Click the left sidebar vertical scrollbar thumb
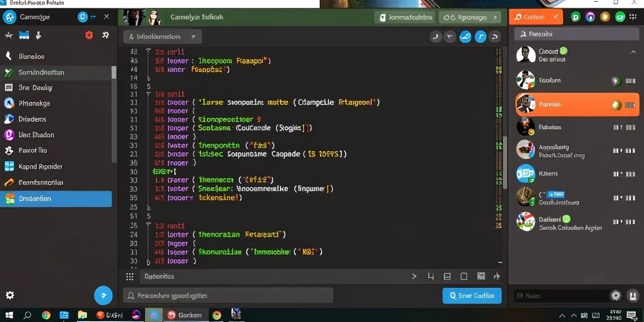Viewport: 644px width, 322px height. tap(114, 72)
